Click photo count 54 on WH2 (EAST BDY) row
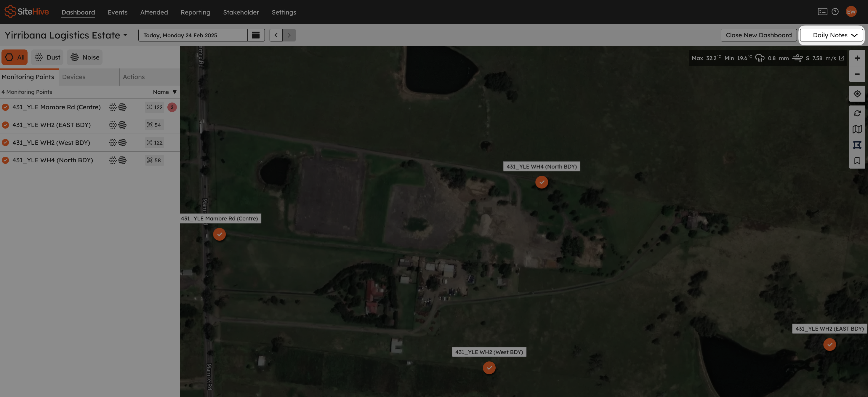The image size is (868, 397). (x=154, y=125)
